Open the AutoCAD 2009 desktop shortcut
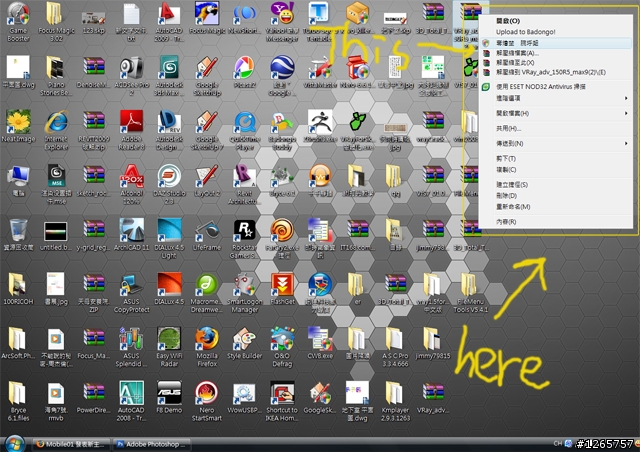 (x=169, y=22)
